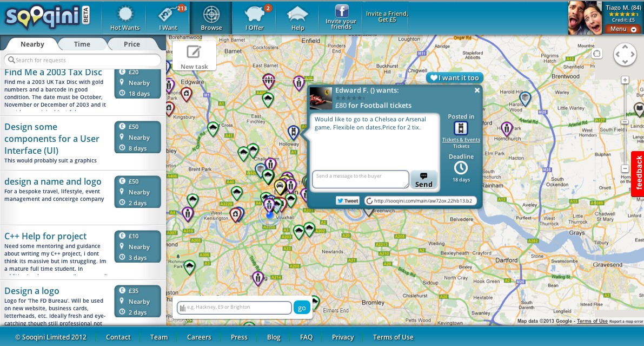Click the Hackney location search field
This screenshot has width=644, height=346.
[234, 308]
